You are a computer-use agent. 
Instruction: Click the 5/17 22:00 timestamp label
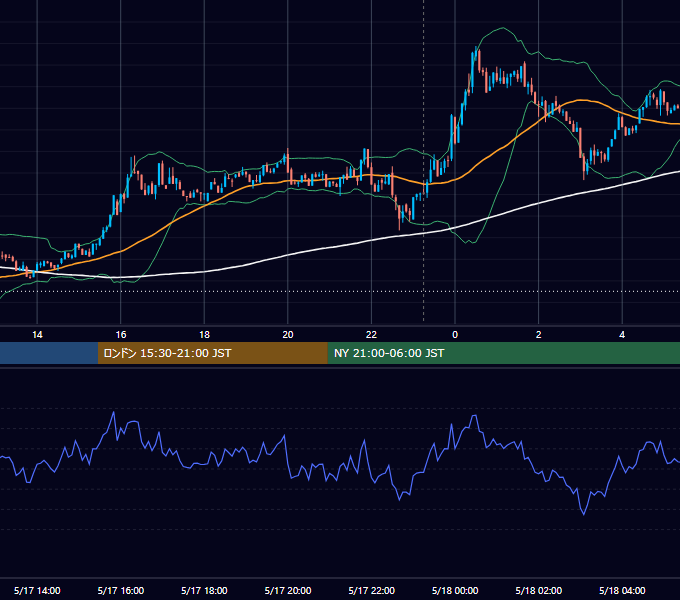click(x=372, y=590)
